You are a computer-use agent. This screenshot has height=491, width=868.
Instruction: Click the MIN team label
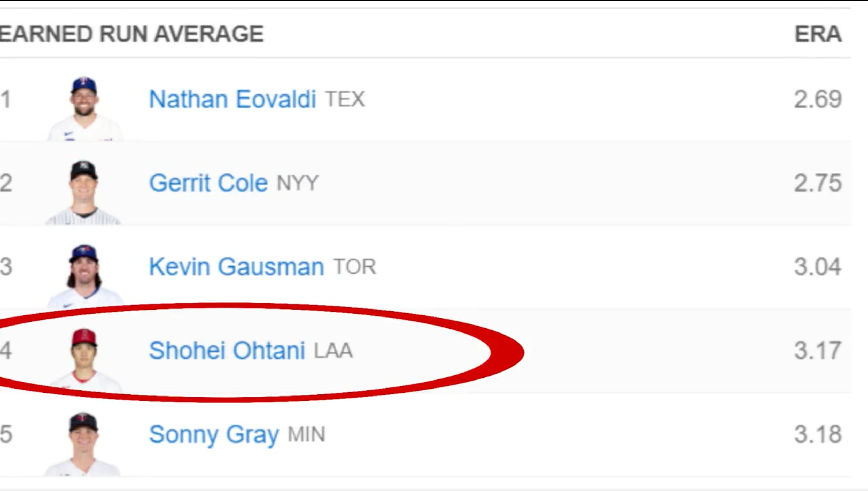pos(306,434)
